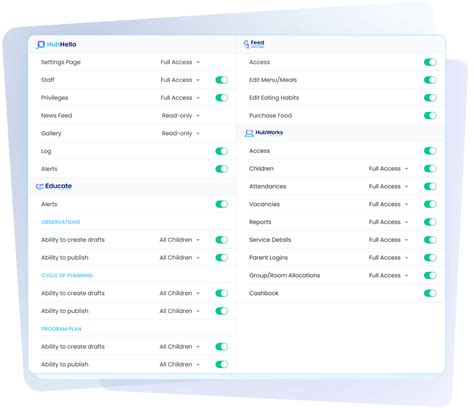Screen dimensions: 474x408
Task: Click the Educate book icon
Action: [40, 187]
